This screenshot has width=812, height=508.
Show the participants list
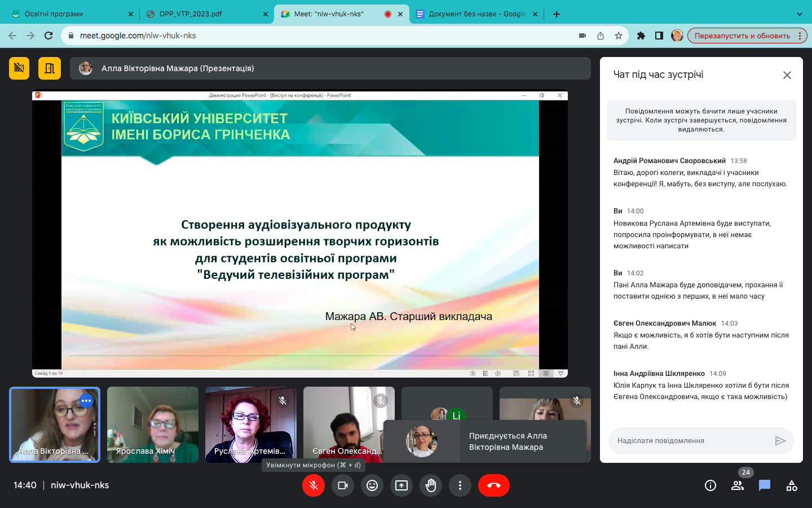point(738,485)
